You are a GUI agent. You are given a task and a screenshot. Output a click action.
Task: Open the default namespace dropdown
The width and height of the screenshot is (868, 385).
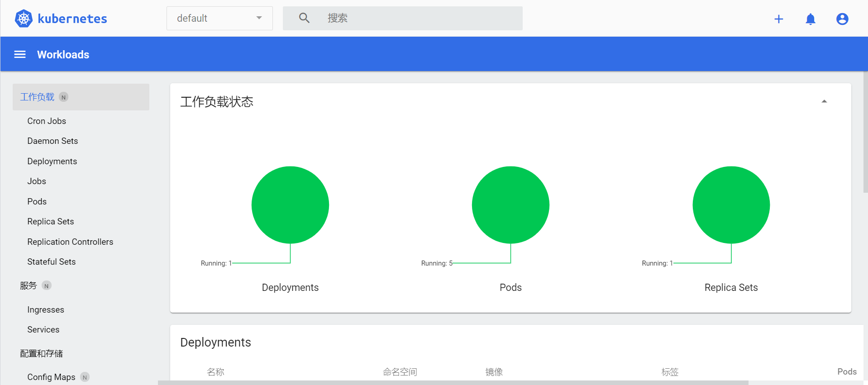click(219, 18)
